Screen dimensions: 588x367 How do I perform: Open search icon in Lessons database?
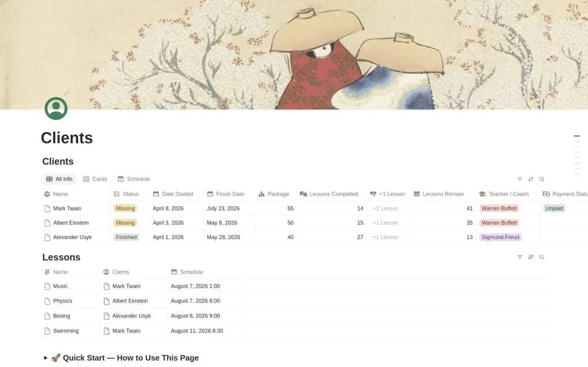542,257
